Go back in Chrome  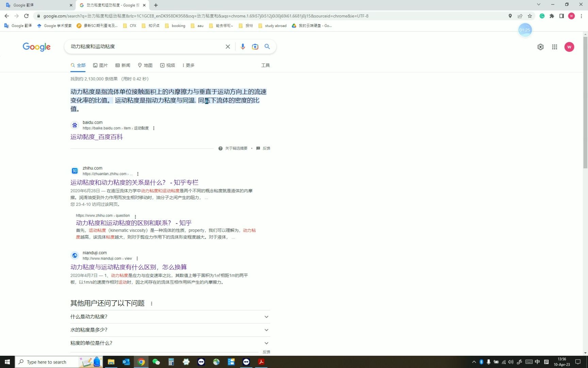click(x=6, y=16)
